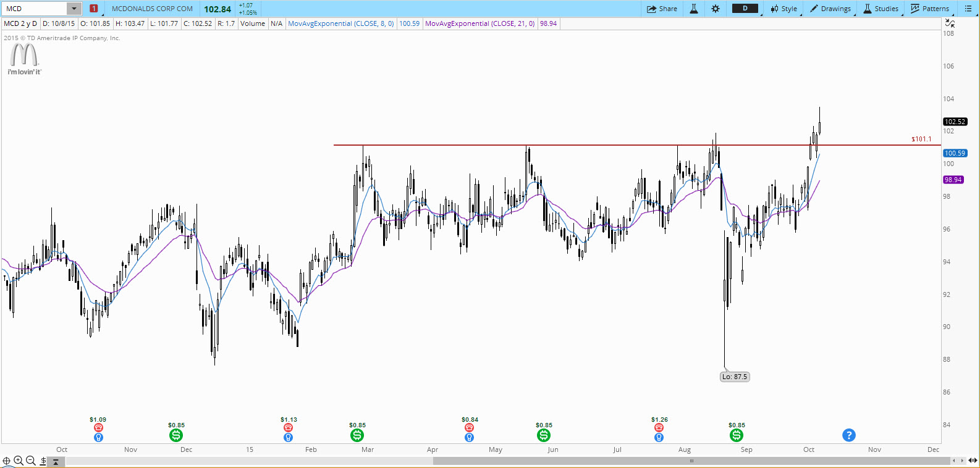This screenshot has width=980, height=468.
Task: Click the MovAvgExponential (CLOSE, 21, 0) label
Action: pos(480,23)
